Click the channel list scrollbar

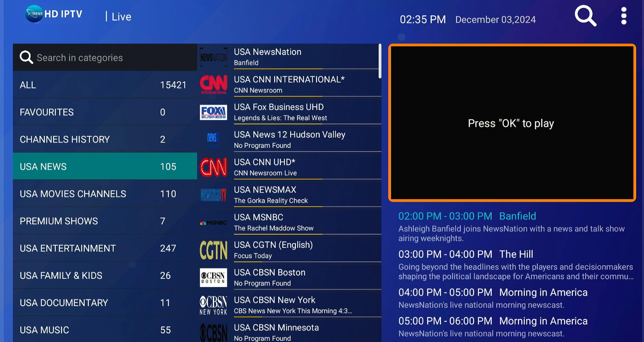pos(380,61)
